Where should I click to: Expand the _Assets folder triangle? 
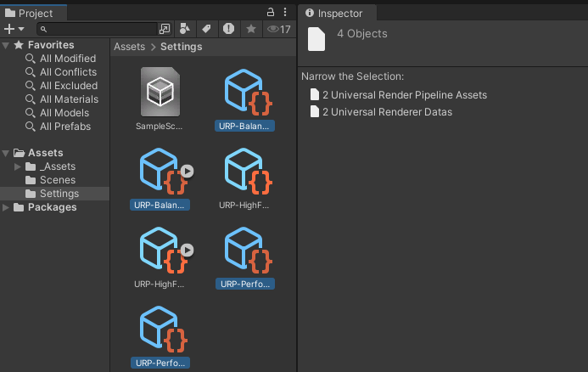coord(17,166)
